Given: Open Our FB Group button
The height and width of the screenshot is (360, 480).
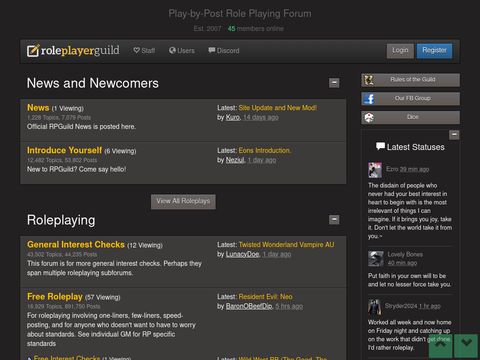Looking at the screenshot, I should pyautogui.click(x=410, y=99).
